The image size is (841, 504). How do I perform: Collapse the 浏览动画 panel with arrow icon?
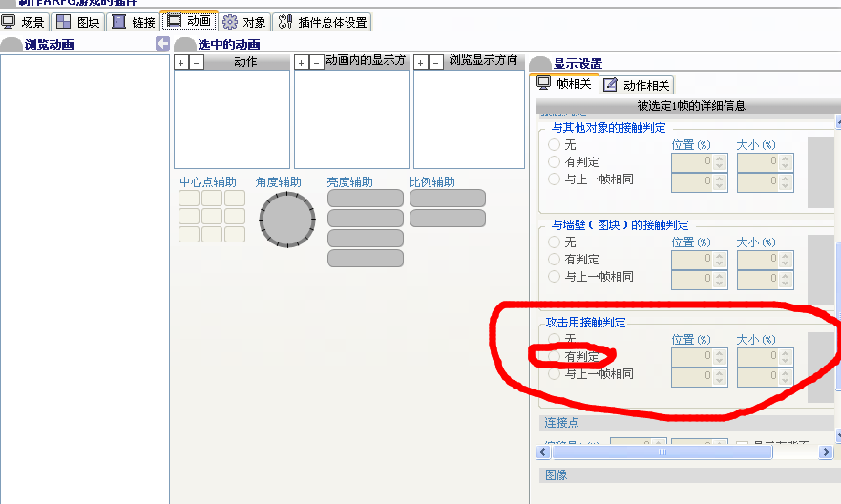tap(162, 43)
